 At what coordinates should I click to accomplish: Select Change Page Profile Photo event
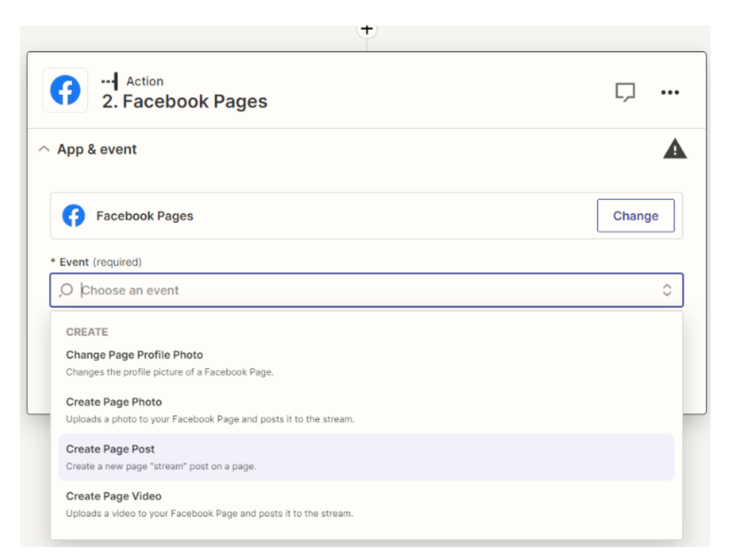click(x=367, y=363)
